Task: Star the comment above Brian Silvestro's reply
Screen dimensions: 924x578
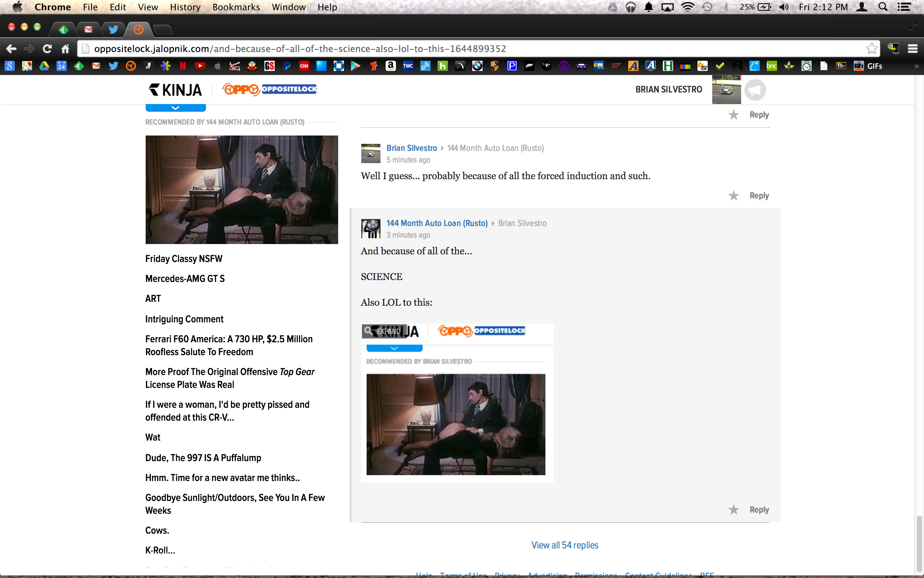Action: tap(733, 115)
